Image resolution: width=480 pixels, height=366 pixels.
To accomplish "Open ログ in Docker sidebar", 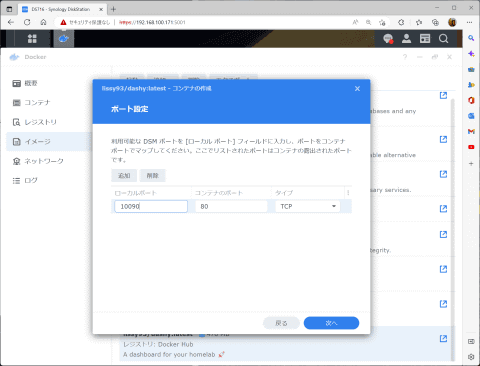I will point(49,180).
